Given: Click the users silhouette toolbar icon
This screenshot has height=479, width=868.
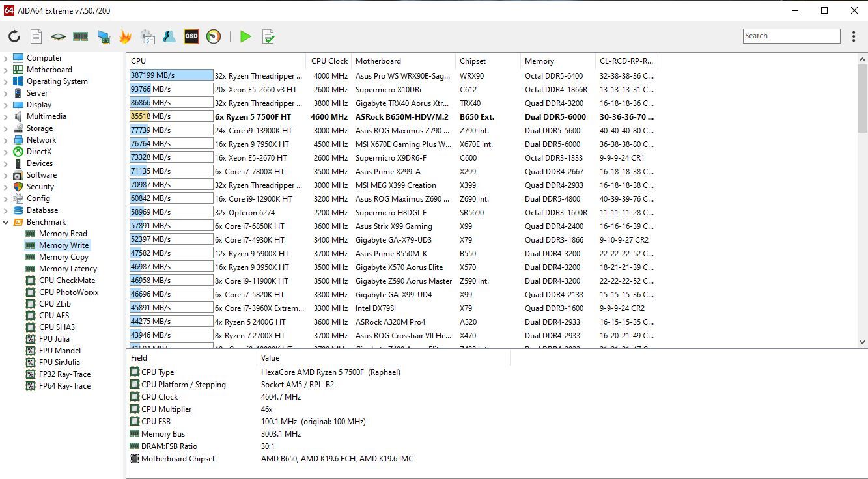Looking at the screenshot, I should (169, 36).
